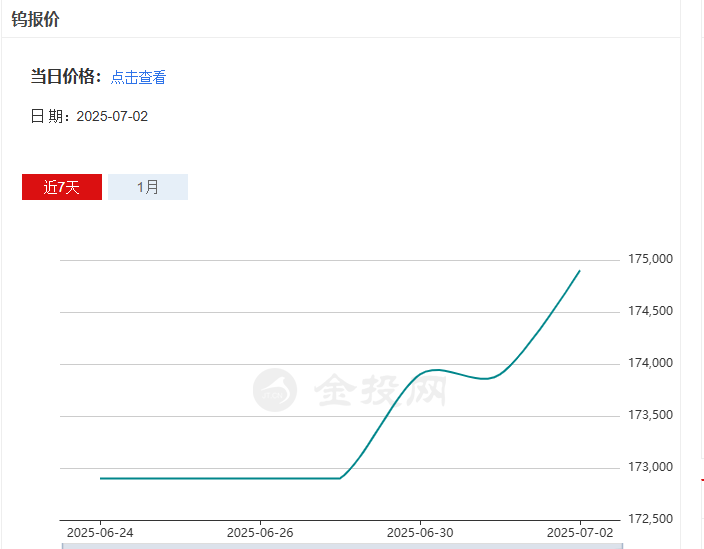Click the y-axis value 172,500
This screenshot has width=704, height=549.
650,519
